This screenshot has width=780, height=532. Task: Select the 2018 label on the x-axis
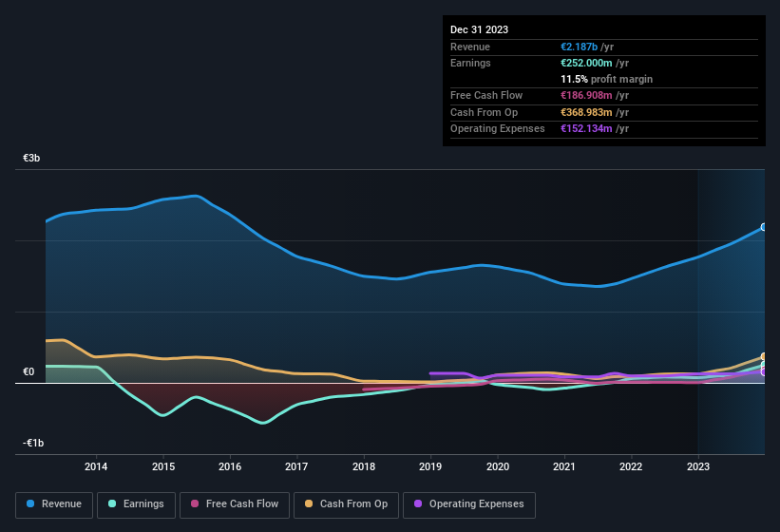tap(363, 466)
